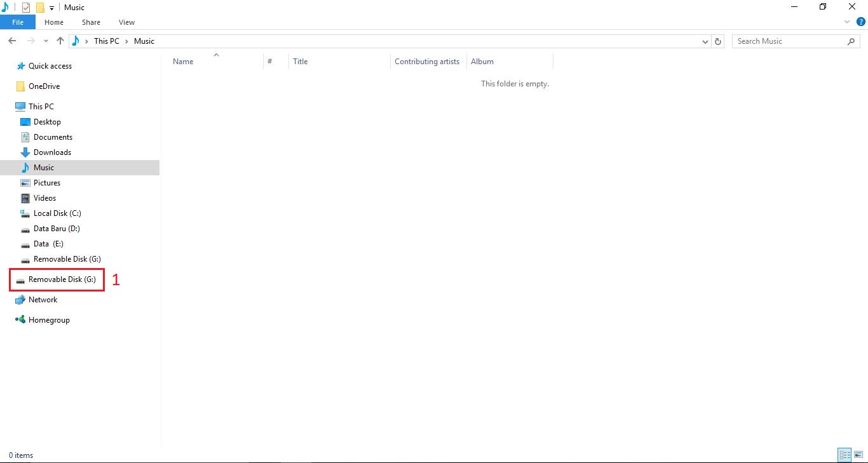Select the Music entry in navigation pane
This screenshot has height=463, width=868.
coord(80,168)
